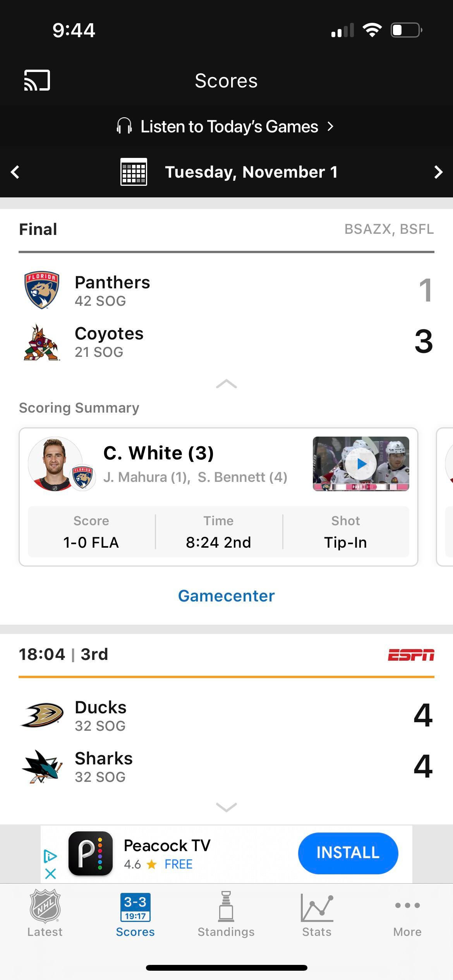
Task: Close the Peacock TV ad
Action: (x=50, y=874)
